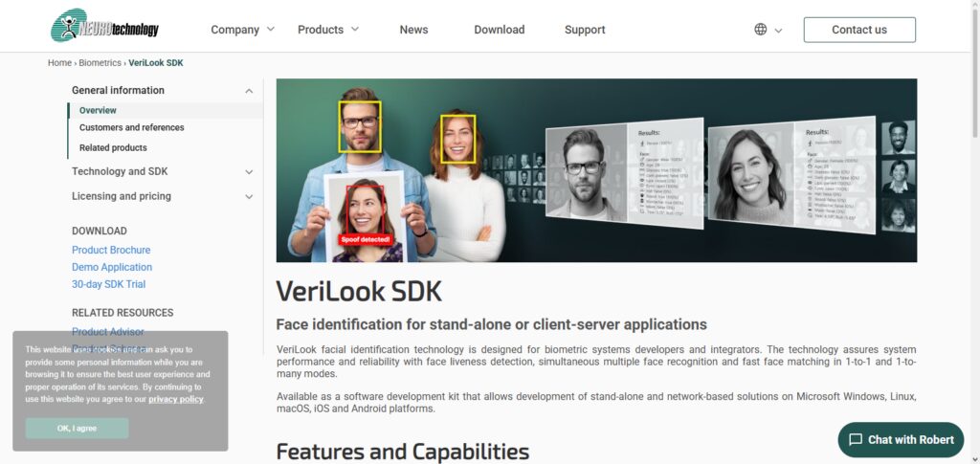Open the 30-day SDK Trial link
Image resolution: width=980 pixels, height=464 pixels.
pos(109,284)
